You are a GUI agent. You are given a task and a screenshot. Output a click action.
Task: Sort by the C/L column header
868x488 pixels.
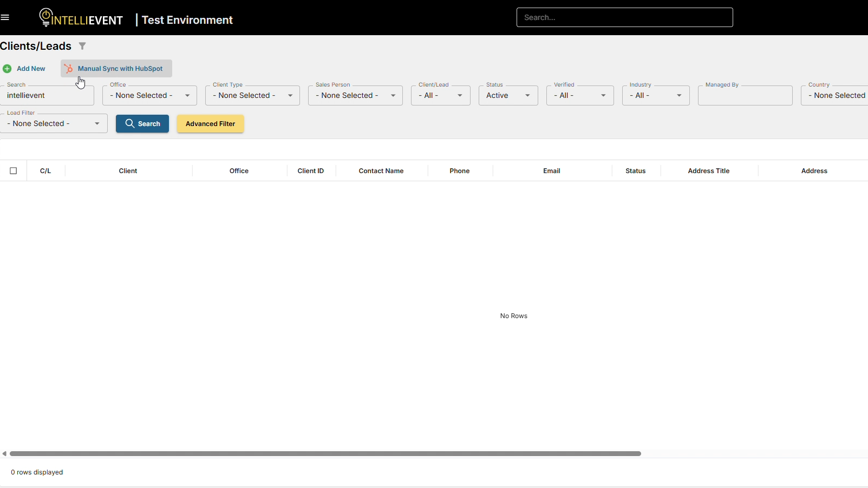(x=45, y=171)
